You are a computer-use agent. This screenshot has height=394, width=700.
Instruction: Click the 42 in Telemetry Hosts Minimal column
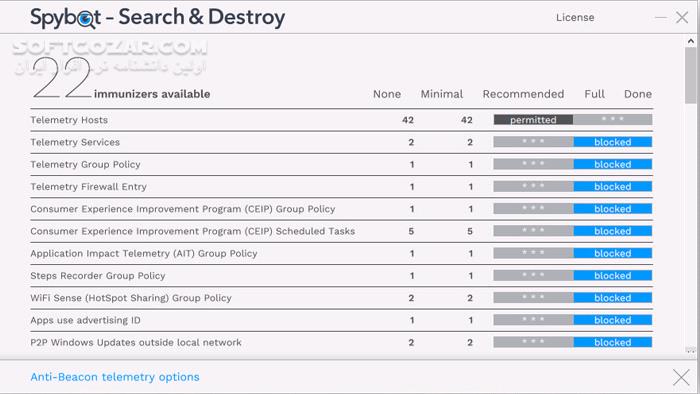467,120
